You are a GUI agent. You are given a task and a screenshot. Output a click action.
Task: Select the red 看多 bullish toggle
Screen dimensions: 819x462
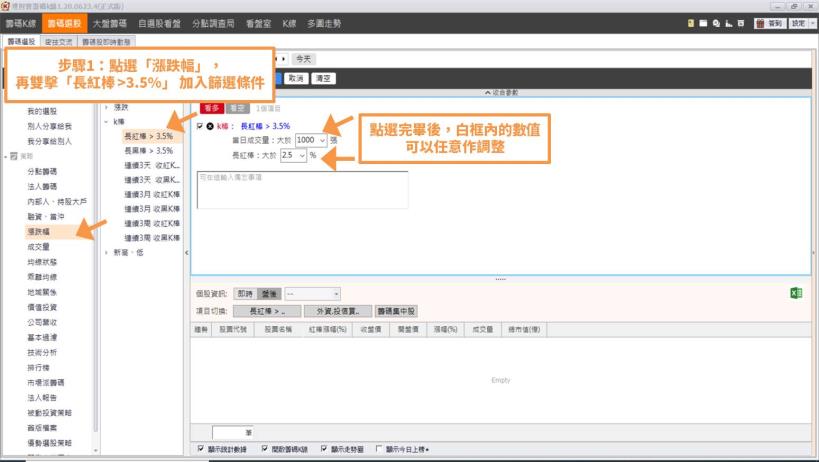[212, 108]
